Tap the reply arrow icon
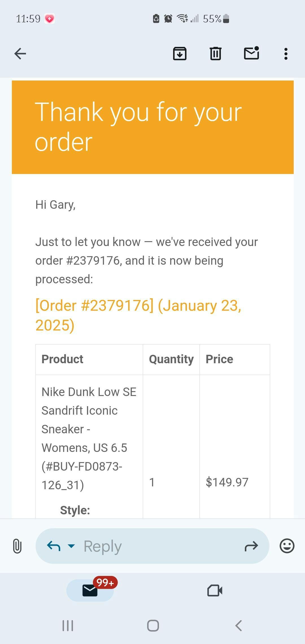The image size is (305, 644). click(54, 546)
